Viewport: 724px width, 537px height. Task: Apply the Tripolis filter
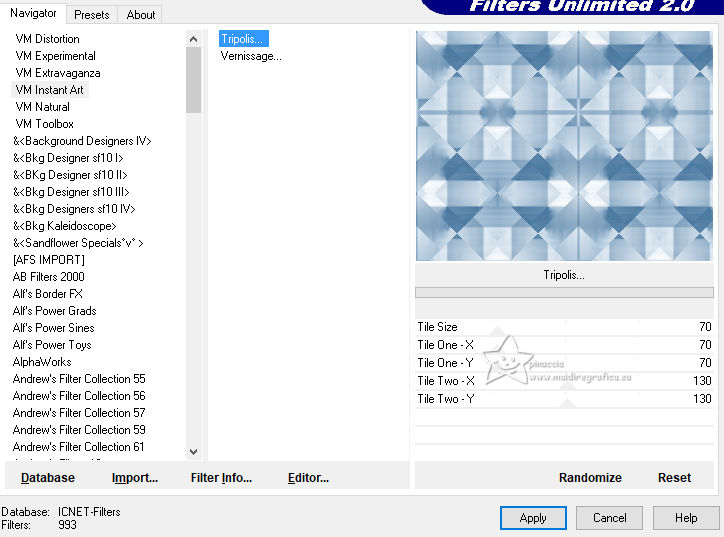tap(533, 518)
